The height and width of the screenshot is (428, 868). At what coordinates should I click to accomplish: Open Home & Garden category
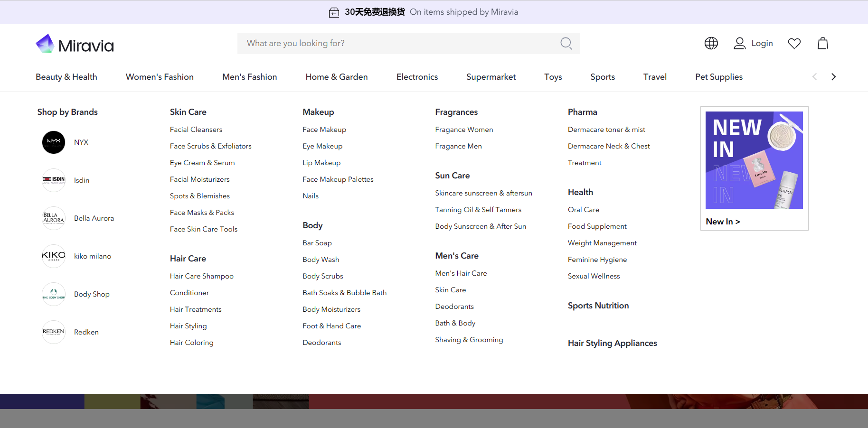(x=337, y=77)
